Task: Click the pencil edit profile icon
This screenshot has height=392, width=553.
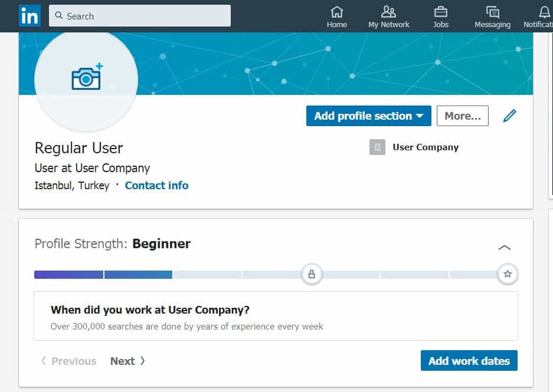Action: pos(509,116)
